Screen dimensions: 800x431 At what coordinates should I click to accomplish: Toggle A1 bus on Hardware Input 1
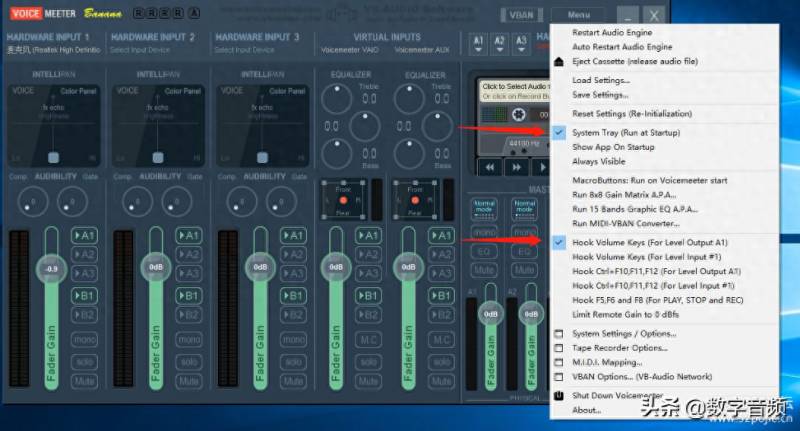click(x=85, y=236)
